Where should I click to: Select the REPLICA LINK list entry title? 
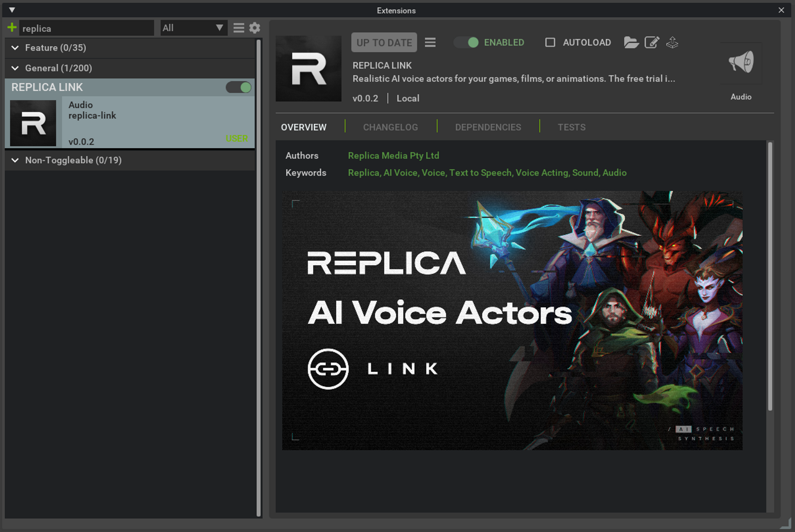[x=47, y=87]
